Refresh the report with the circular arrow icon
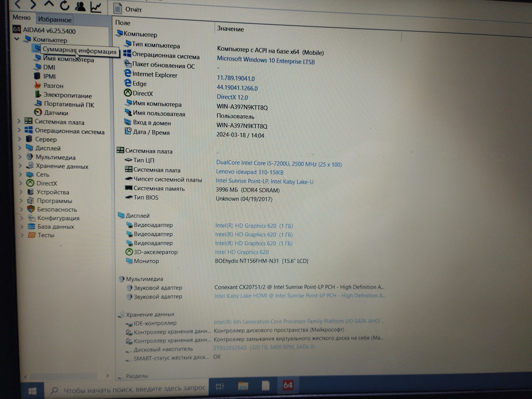The width and height of the screenshot is (532, 399). point(65,5)
